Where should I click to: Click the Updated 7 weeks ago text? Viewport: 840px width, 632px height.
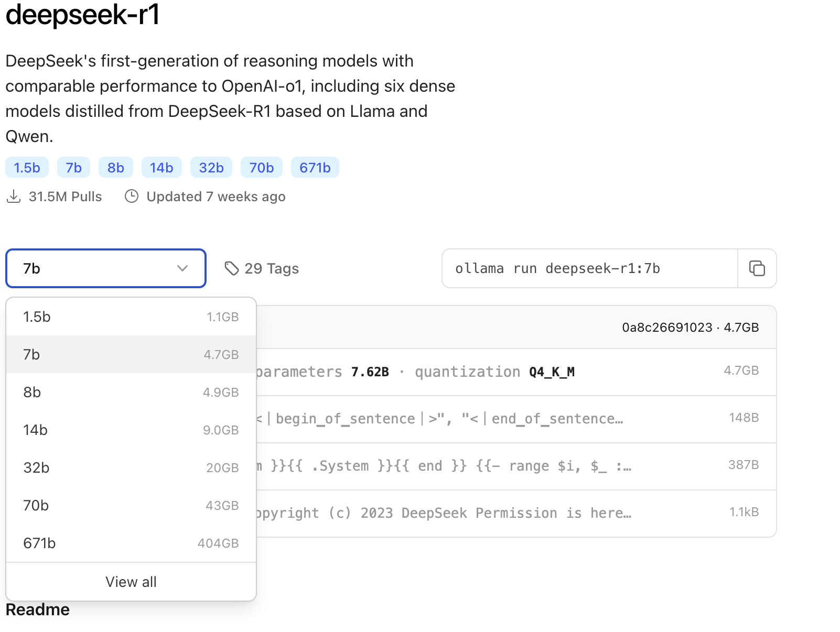pyautogui.click(x=216, y=197)
